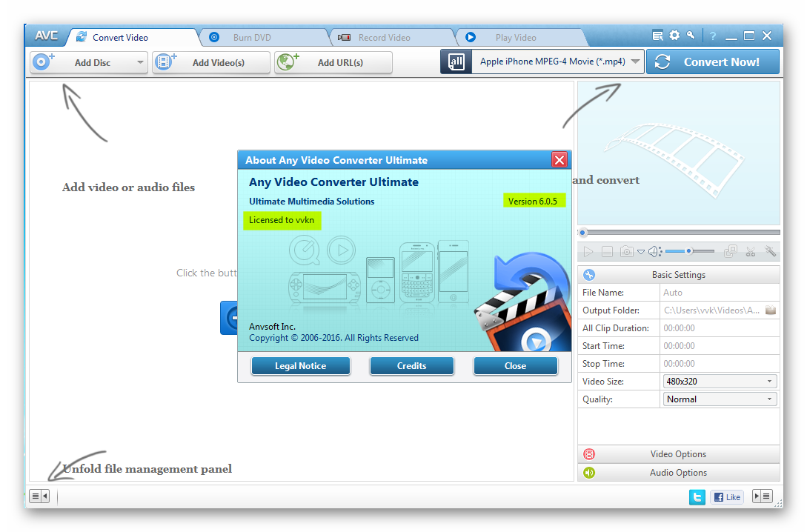The image size is (807, 532).
Task: Click the AVC logo
Action: 47,36
